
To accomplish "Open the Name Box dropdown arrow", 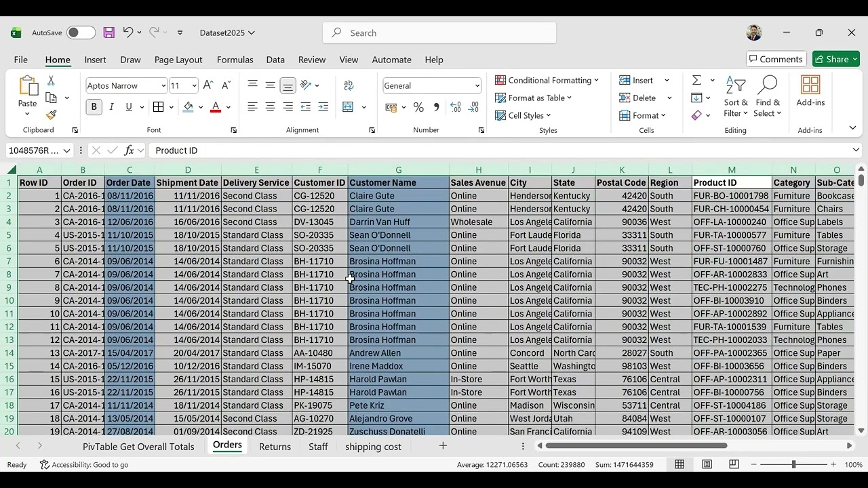I will (66, 150).
